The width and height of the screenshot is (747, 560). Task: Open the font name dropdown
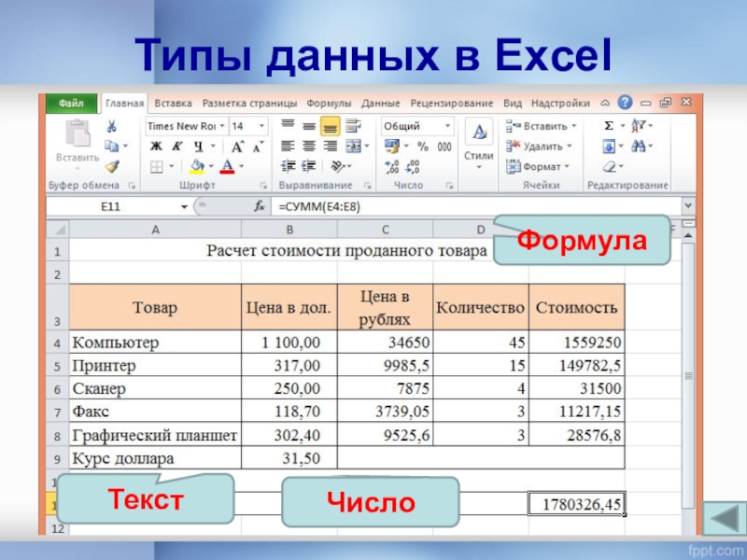tap(222, 126)
